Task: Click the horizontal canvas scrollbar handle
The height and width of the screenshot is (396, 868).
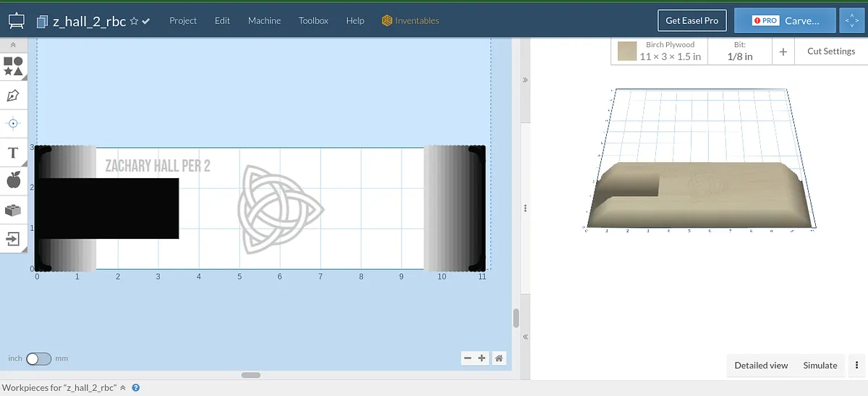Action: point(251,375)
